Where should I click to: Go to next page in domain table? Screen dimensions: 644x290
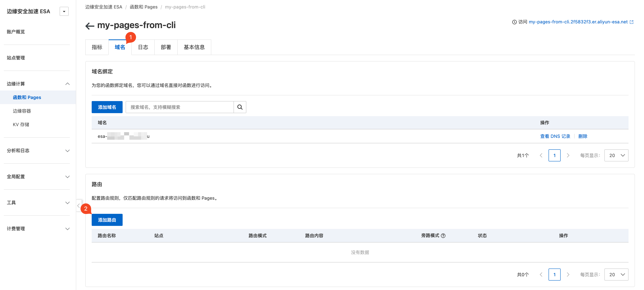pyautogui.click(x=568, y=156)
